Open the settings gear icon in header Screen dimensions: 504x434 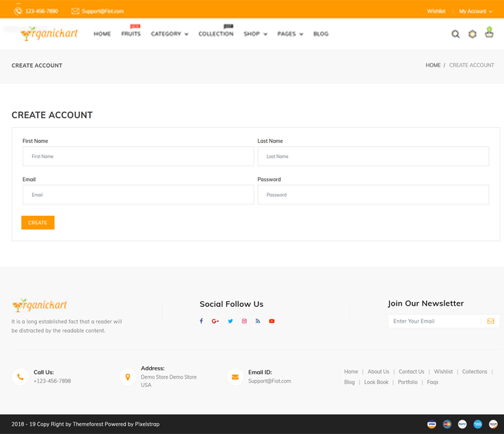pyautogui.click(x=473, y=34)
